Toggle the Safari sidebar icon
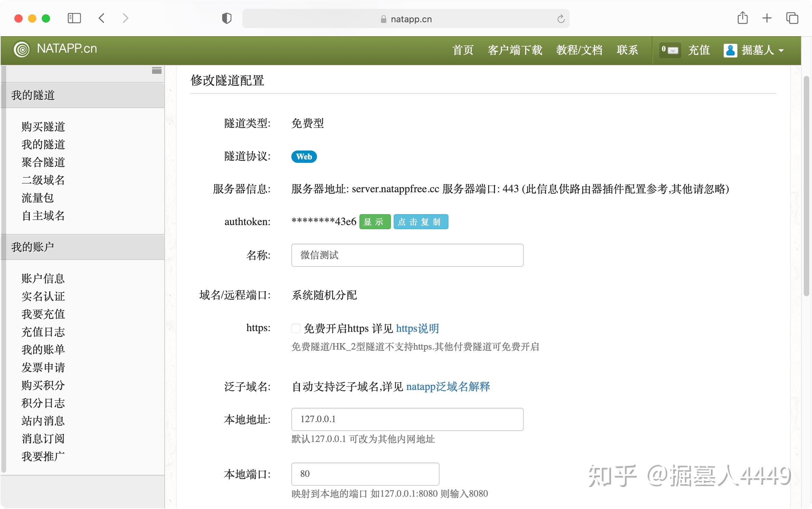This screenshot has width=812, height=509. click(74, 18)
